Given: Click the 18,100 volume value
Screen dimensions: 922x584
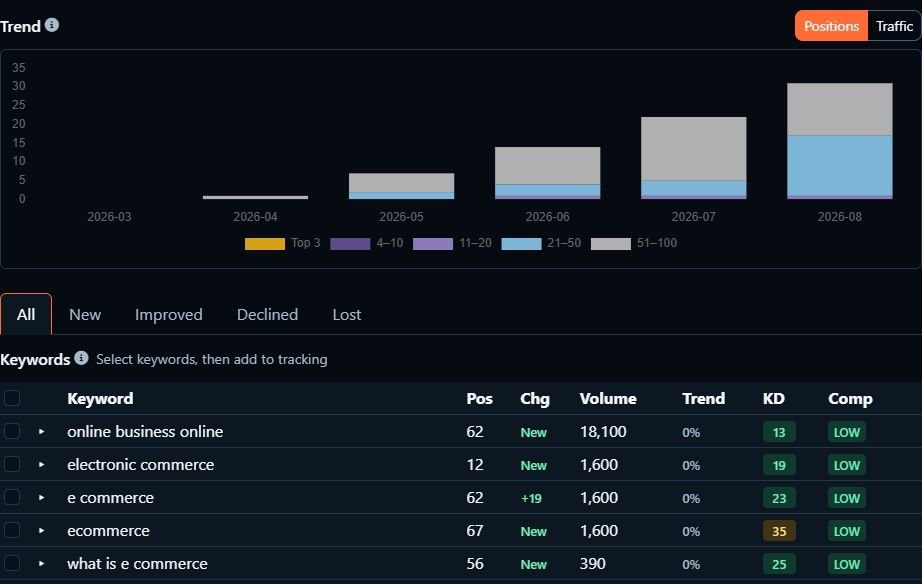Looking at the screenshot, I should [603, 432].
